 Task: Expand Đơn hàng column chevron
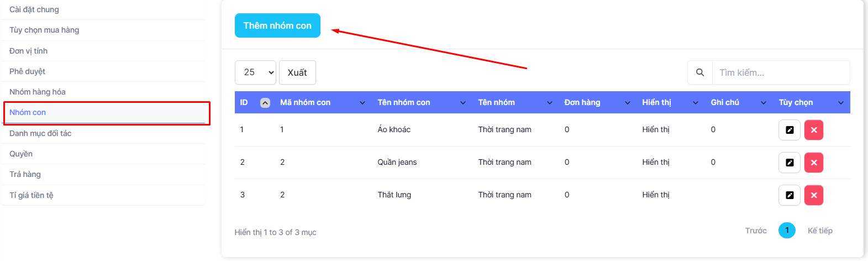(628, 103)
